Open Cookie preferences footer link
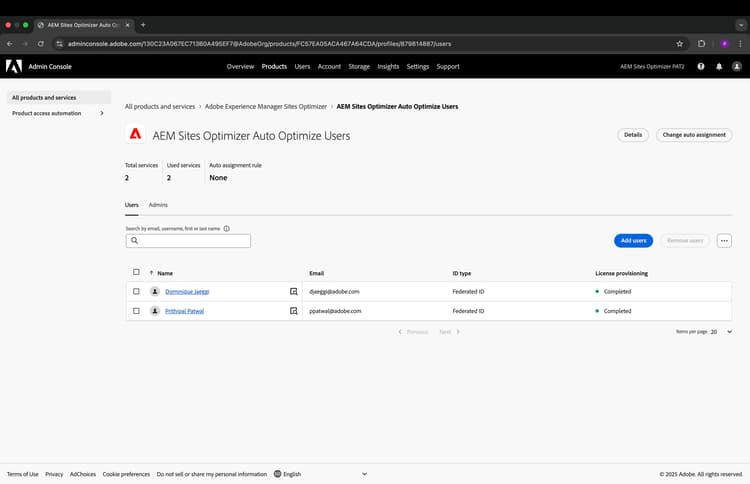The image size is (750, 484). click(126, 474)
